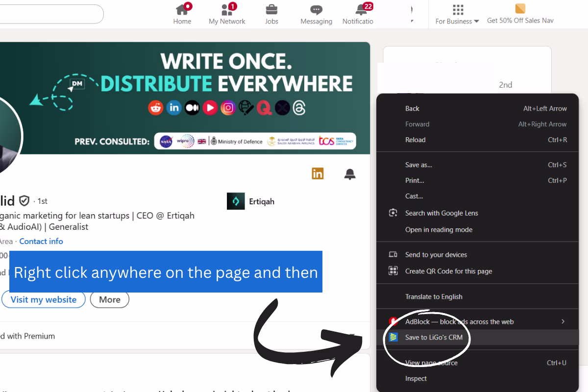The height and width of the screenshot is (392, 588).
Task: Expand the For Business dropdown
Action: pyautogui.click(x=457, y=15)
